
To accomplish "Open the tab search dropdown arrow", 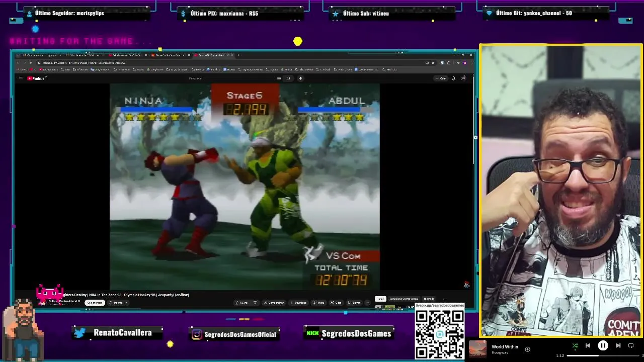I will pyautogui.click(x=18, y=55).
